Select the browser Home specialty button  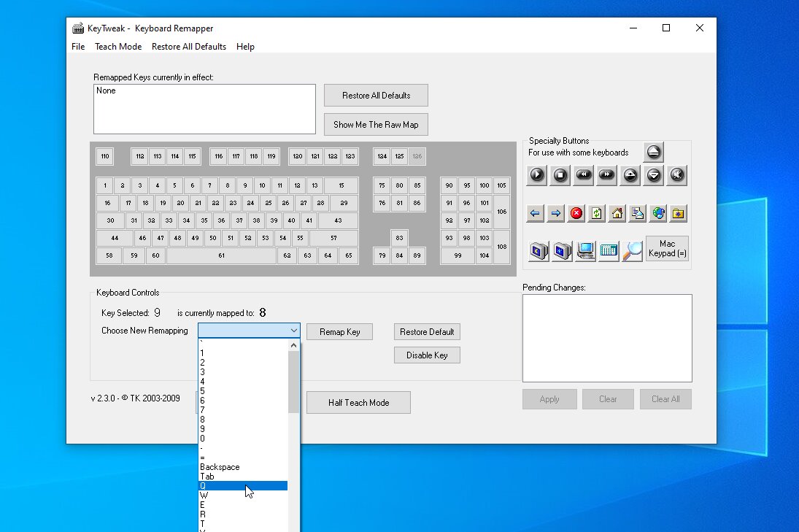617,213
